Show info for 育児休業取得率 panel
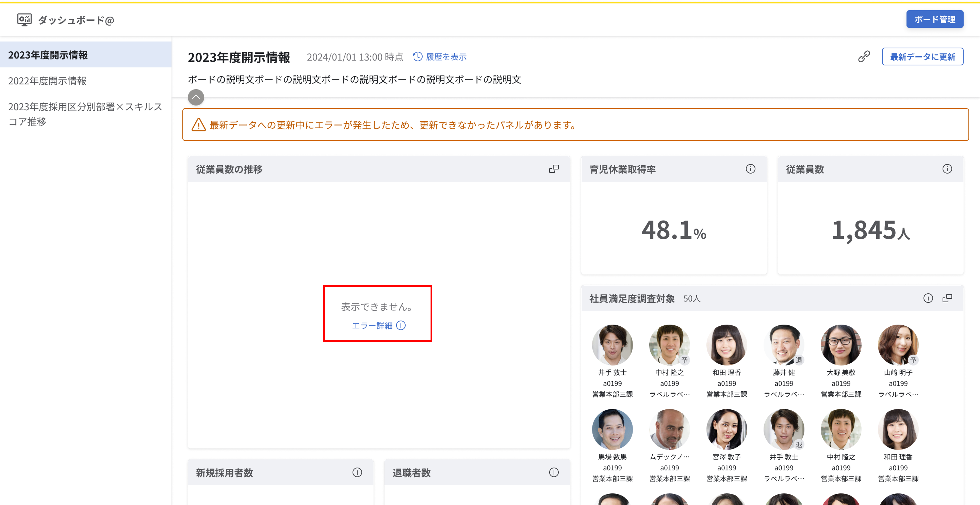 750,169
